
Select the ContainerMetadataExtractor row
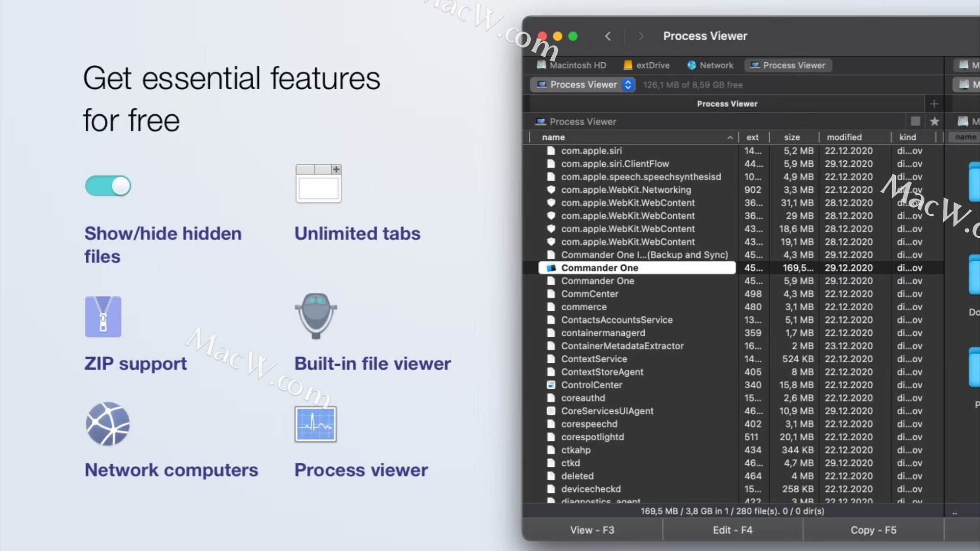(x=734, y=346)
